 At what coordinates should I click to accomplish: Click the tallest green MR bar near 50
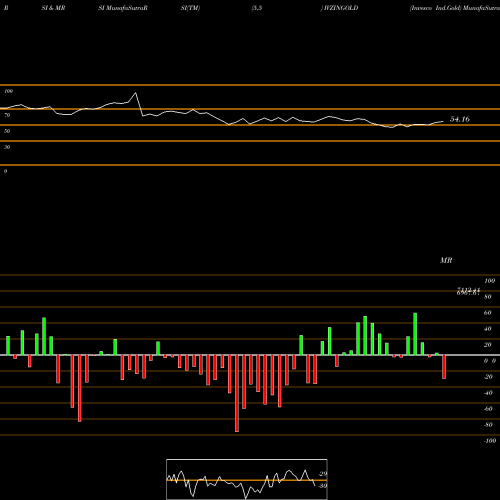415,334
